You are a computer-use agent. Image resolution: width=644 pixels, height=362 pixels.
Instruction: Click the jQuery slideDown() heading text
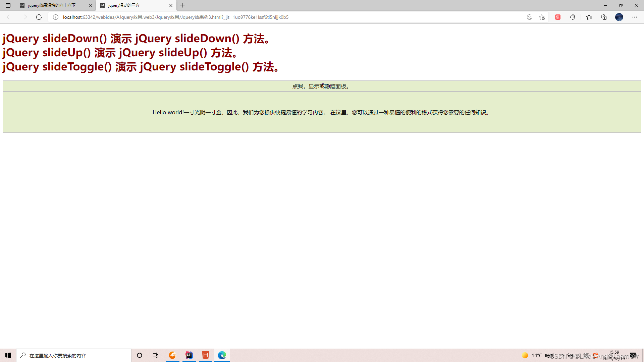tap(136, 39)
